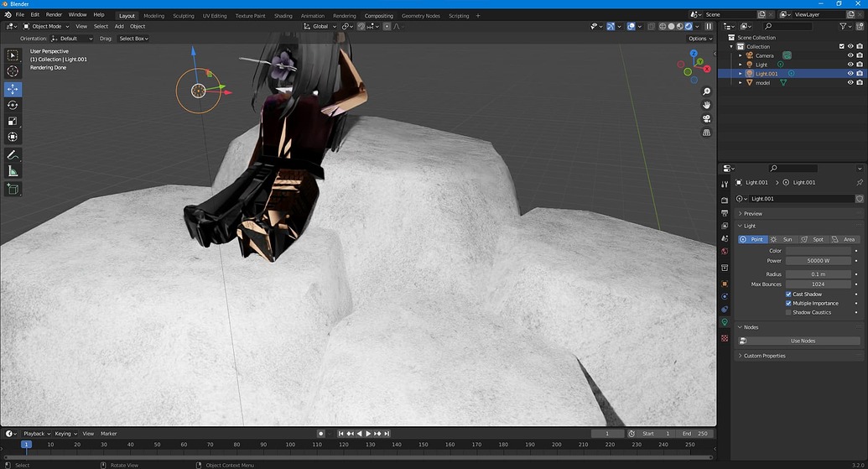The height and width of the screenshot is (469, 868).
Task: Open the Object Constraints properties tab icon
Action: click(x=725, y=309)
